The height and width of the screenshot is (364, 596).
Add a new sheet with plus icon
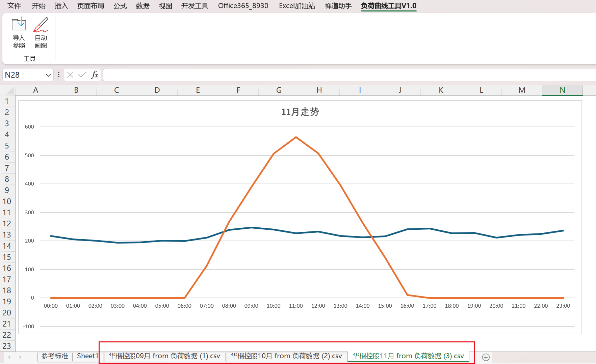click(x=486, y=357)
